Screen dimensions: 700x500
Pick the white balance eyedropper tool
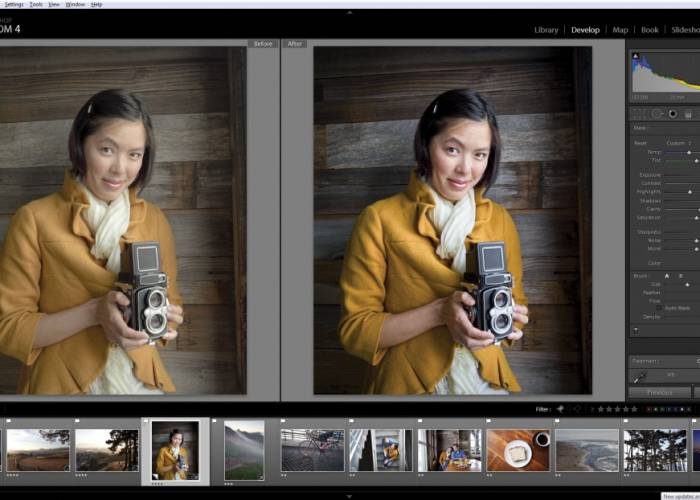click(x=639, y=377)
